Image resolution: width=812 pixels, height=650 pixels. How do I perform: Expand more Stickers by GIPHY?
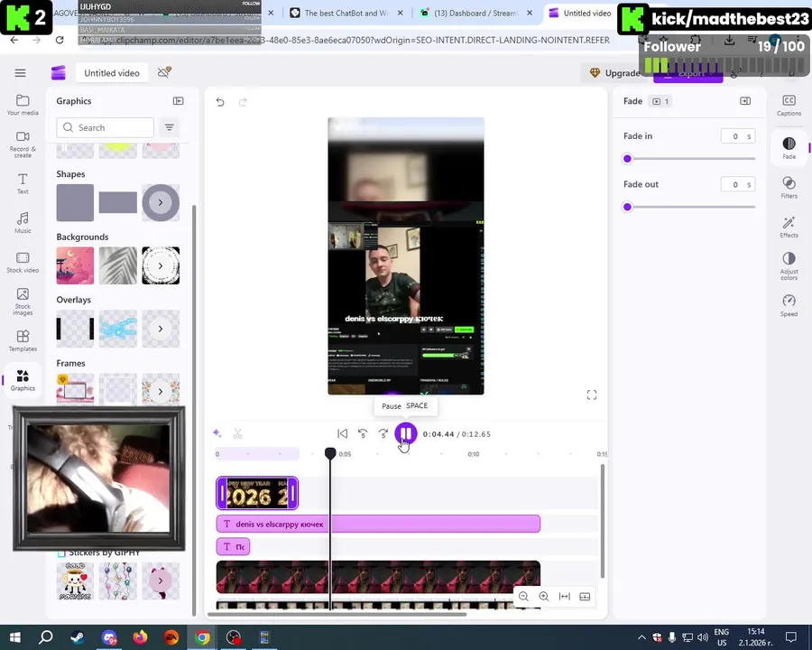(161, 580)
